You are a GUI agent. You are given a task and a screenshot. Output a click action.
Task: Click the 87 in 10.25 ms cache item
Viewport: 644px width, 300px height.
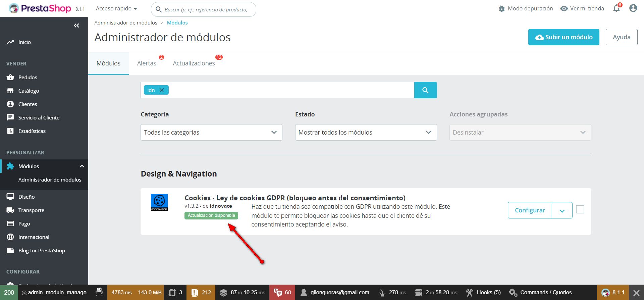[x=243, y=293]
